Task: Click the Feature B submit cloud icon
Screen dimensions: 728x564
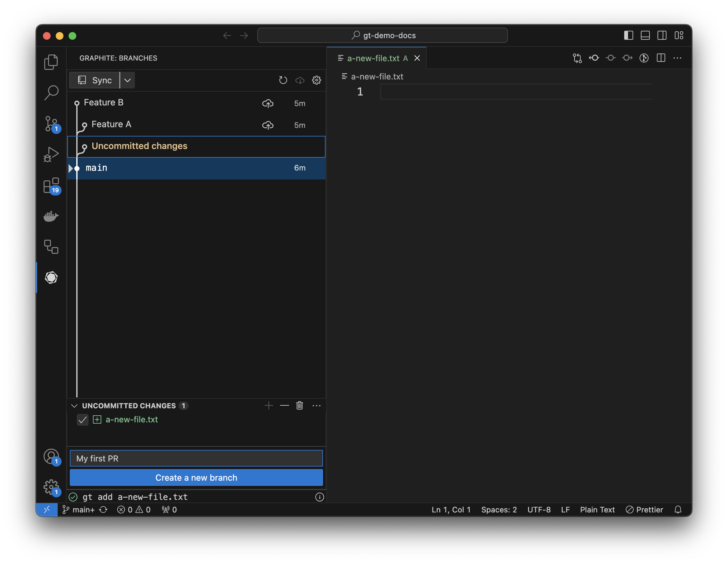Action: tap(268, 103)
